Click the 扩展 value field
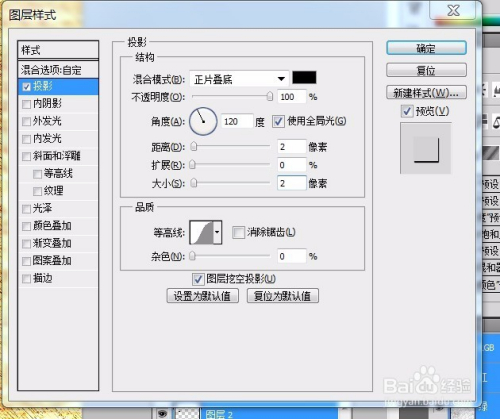Screen dimensions: 500x419 coord(292,165)
